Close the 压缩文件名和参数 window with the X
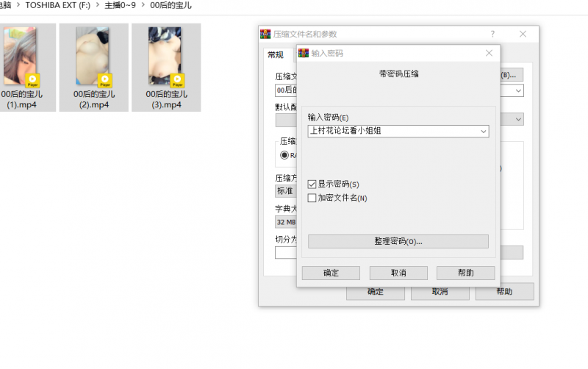This screenshot has height=369, width=588. pos(523,34)
